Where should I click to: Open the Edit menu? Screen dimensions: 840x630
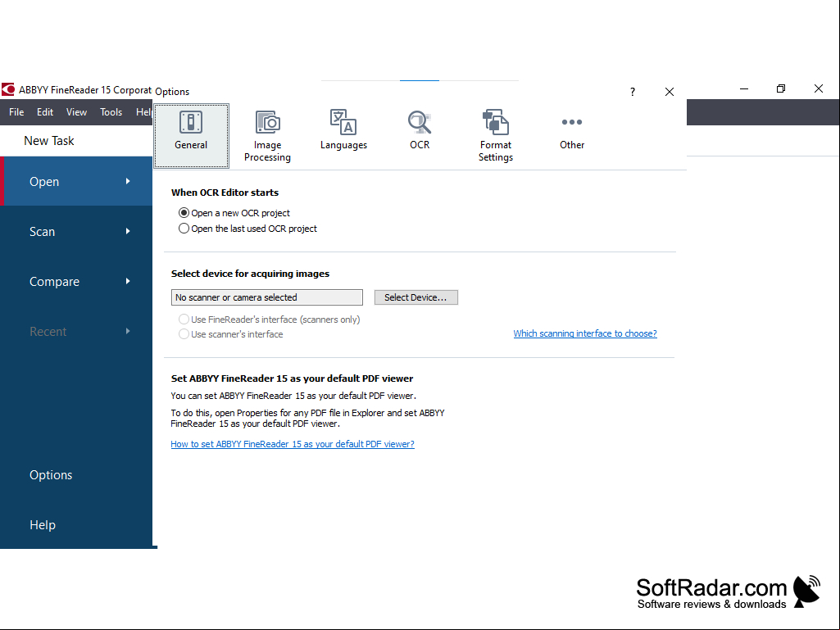pyautogui.click(x=45, y=112)
